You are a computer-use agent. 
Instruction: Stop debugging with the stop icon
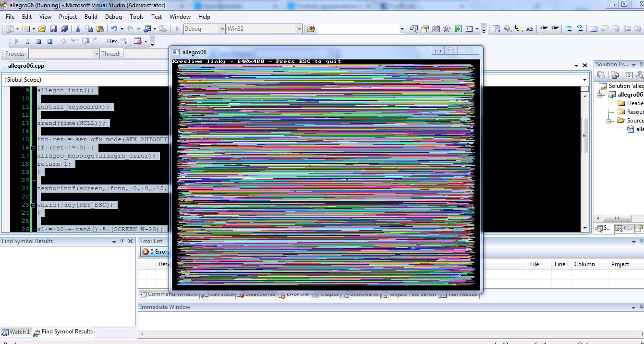39,41
